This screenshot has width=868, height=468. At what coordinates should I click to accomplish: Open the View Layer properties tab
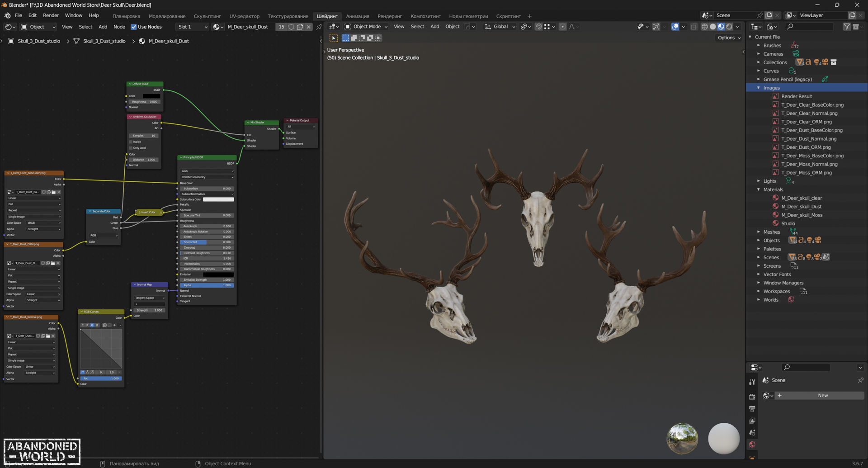click(x=752, y=421)
